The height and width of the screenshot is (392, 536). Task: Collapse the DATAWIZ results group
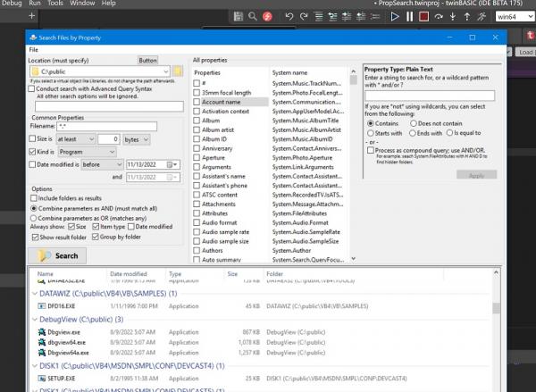tap(35, 294)
